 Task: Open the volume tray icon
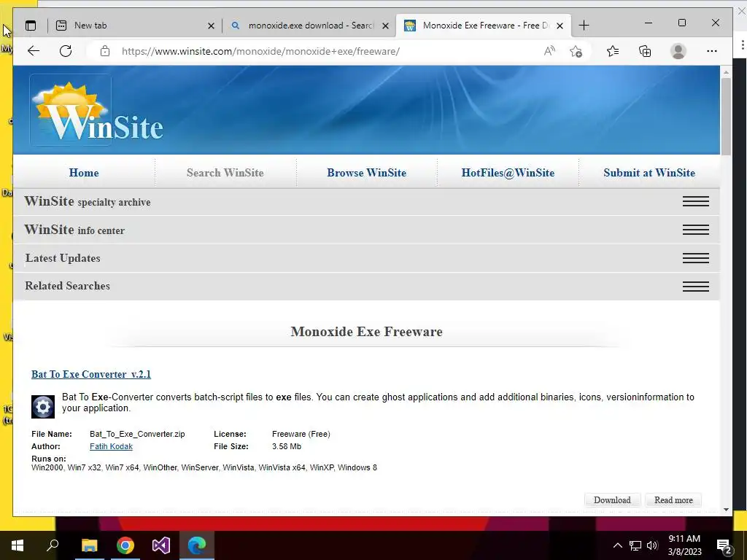point(652,545)
